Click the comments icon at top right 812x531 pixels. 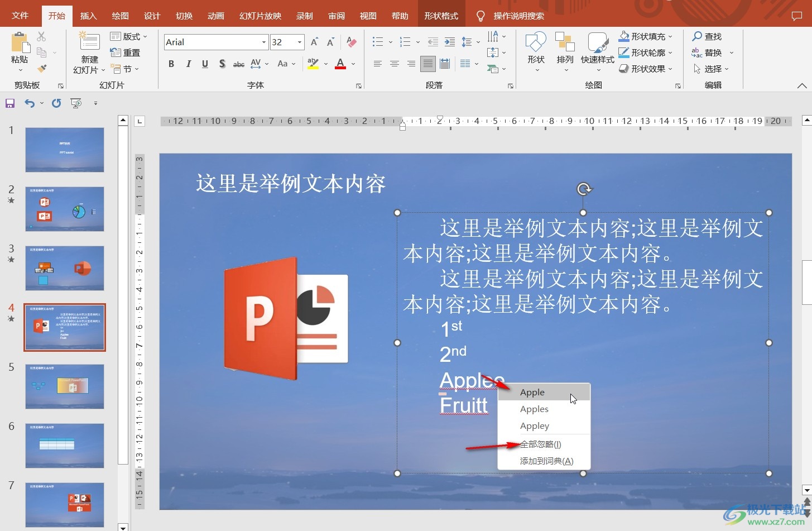point(797,16)
